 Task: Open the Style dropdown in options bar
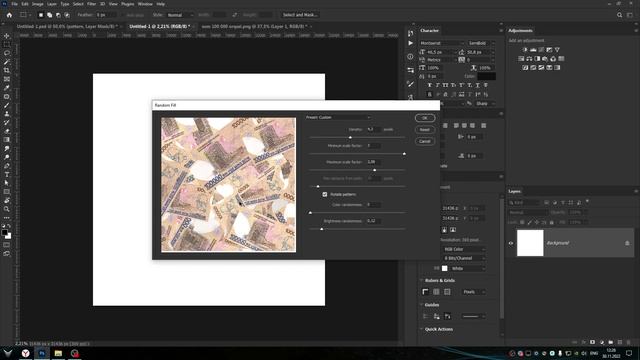(180, 15)
